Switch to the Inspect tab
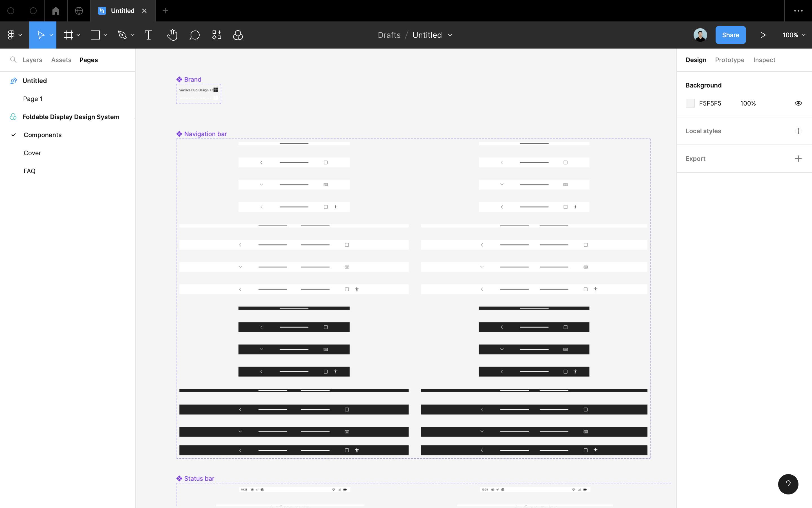This screenshot has height=508, width=812. coord(764,60)
